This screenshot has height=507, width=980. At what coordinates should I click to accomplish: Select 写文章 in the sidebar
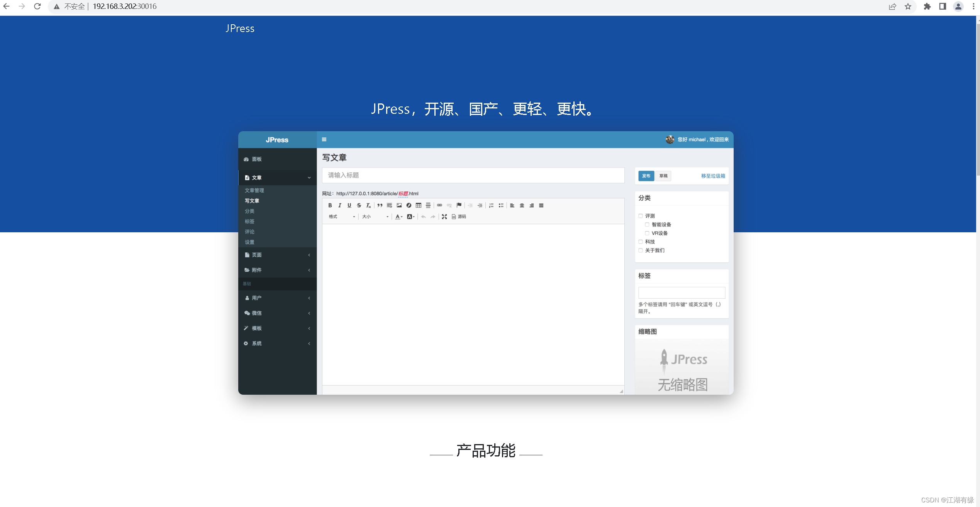(x=252, y=201)
